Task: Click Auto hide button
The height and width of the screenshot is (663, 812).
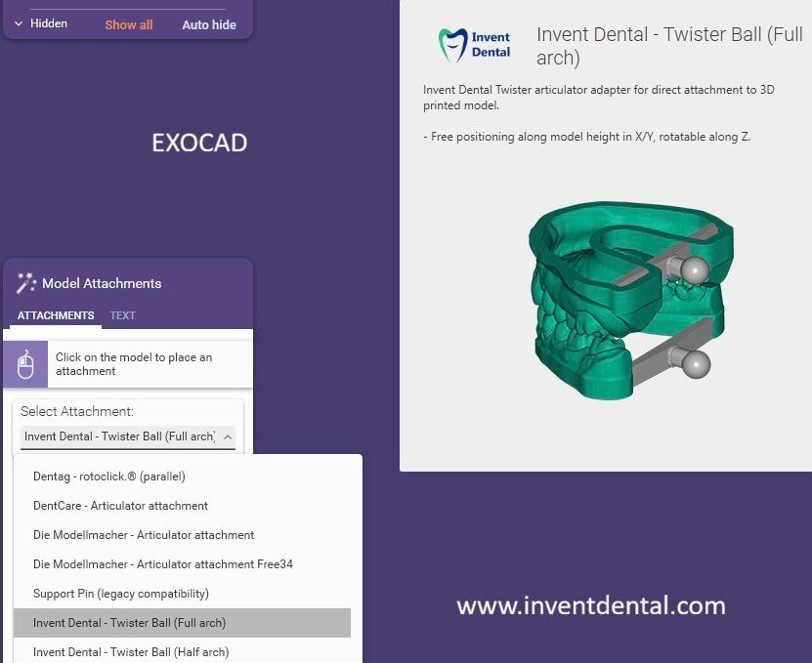Action: point(209,24)
